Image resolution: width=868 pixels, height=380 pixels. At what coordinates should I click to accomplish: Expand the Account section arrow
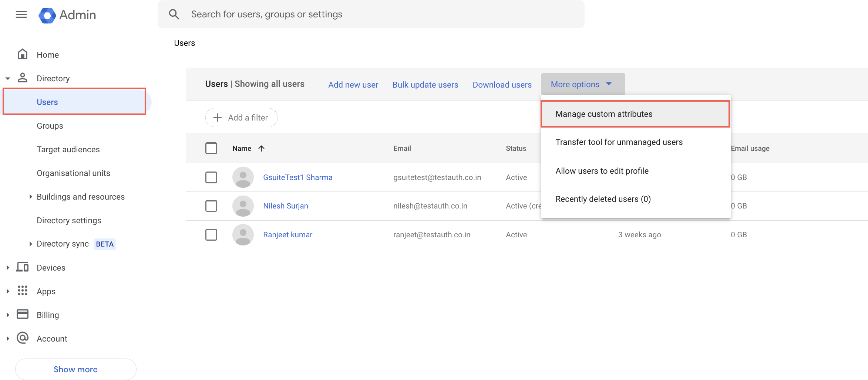tap(8, 339)
